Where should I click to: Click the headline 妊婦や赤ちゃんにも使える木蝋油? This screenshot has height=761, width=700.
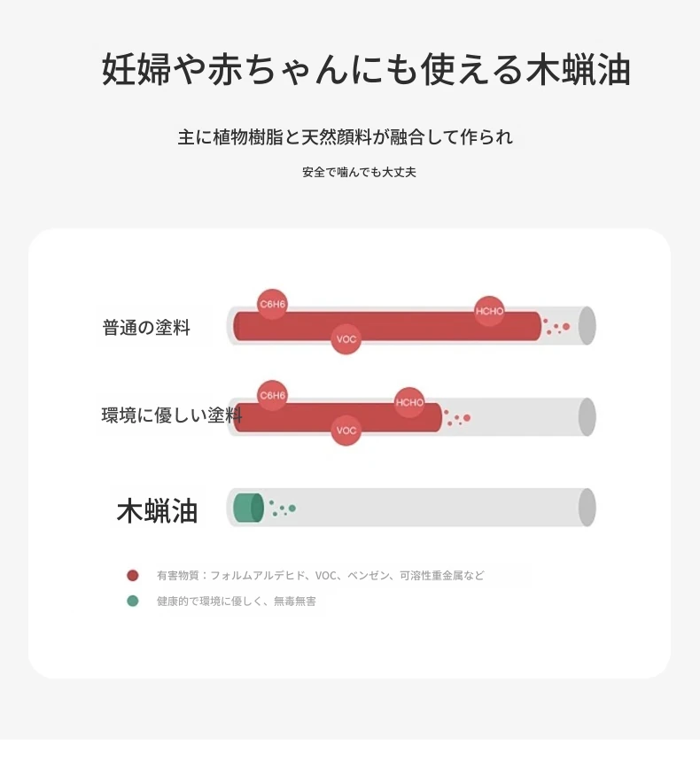coord(366,71)
